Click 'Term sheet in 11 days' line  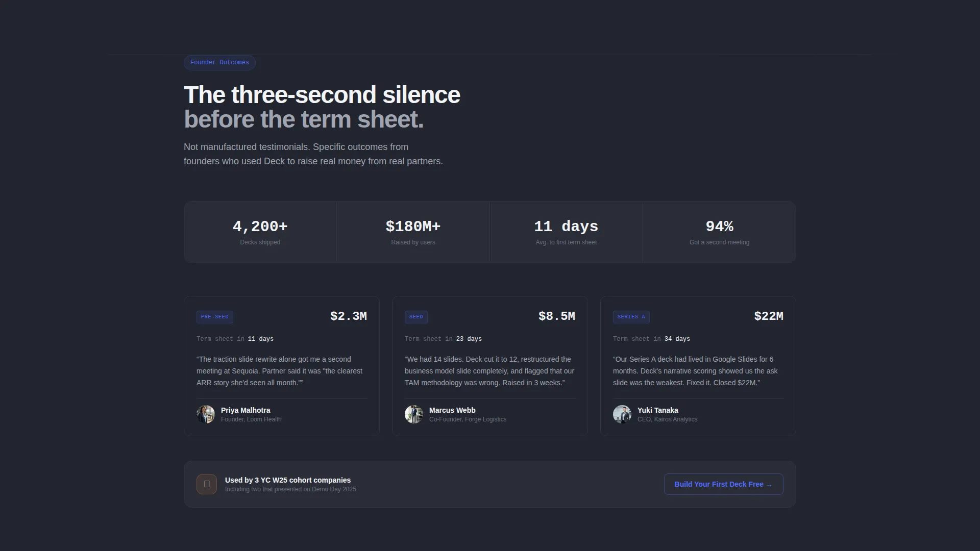coord(235,339)
